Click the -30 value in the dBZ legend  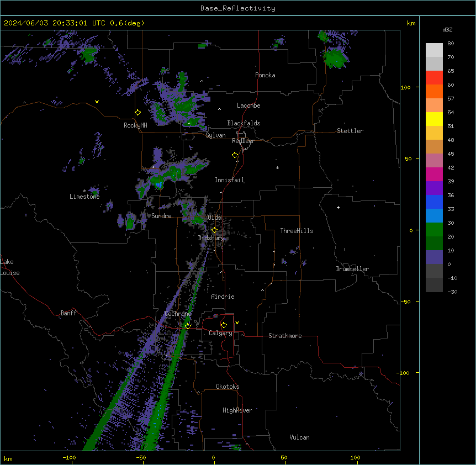pyautogui.click(x=452, y=292)
